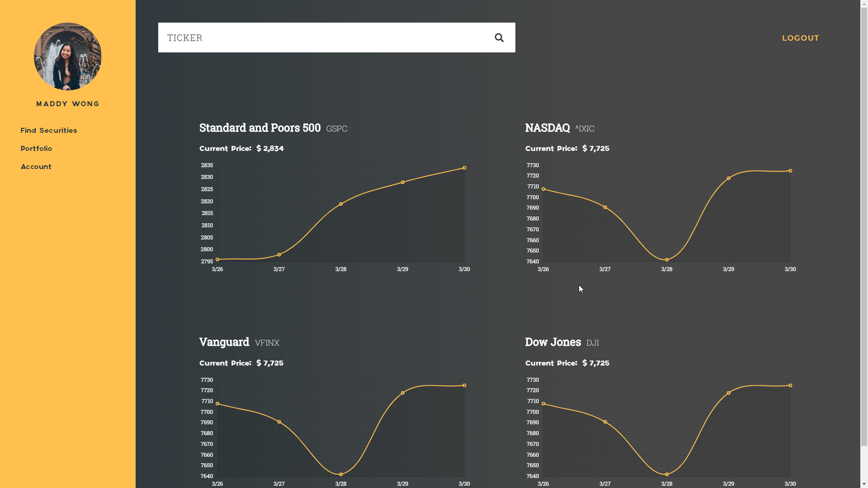The height and width of the screenshot is (488, 868).
Task: Open the Portfolio menu item
Action: [x=36, y=149]
